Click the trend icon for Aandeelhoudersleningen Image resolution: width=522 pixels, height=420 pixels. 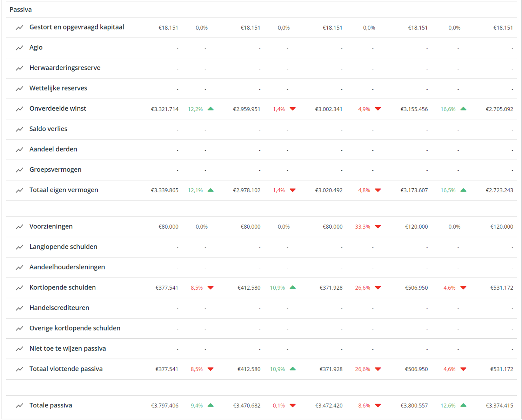(19, 267)
